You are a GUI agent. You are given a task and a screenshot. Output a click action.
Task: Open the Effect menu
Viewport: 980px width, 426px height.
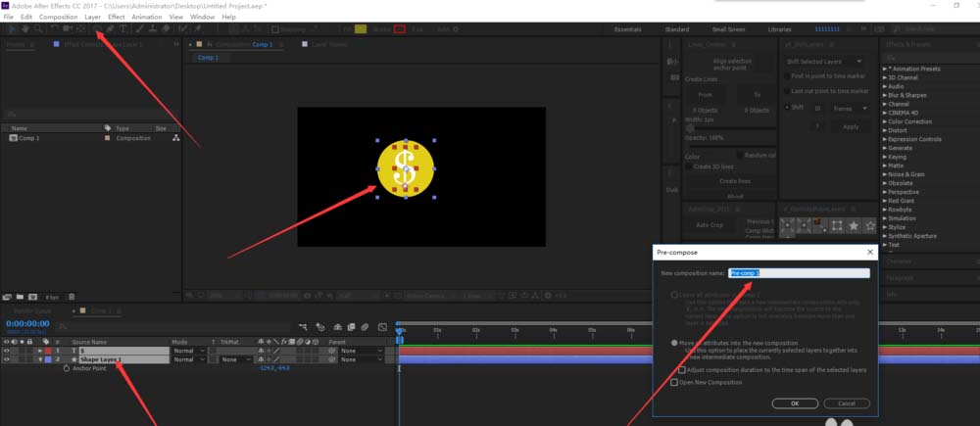tap(117, 17)
